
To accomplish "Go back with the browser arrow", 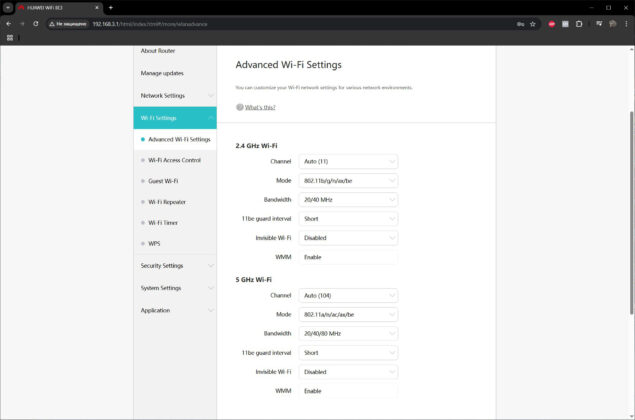I will point(9,24).
